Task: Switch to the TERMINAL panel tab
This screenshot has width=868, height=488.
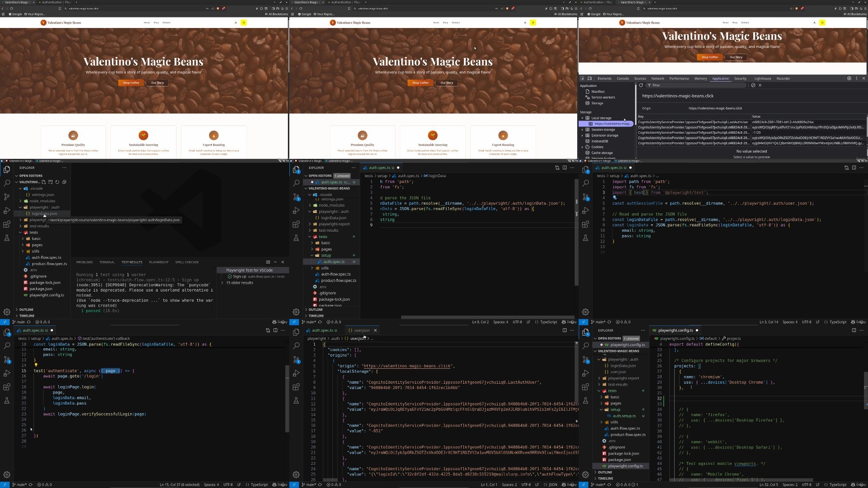Action: pyautogui.click(x=107, y=262)
